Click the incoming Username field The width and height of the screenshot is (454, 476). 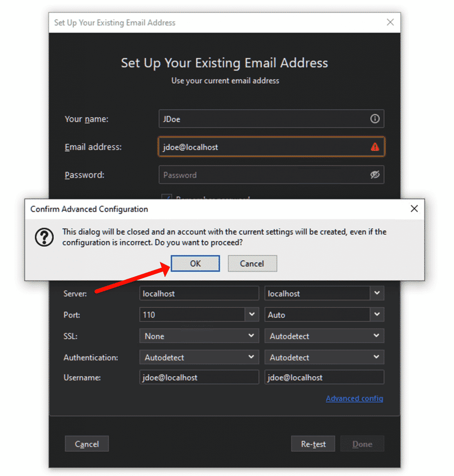click(x=199, y=377)
